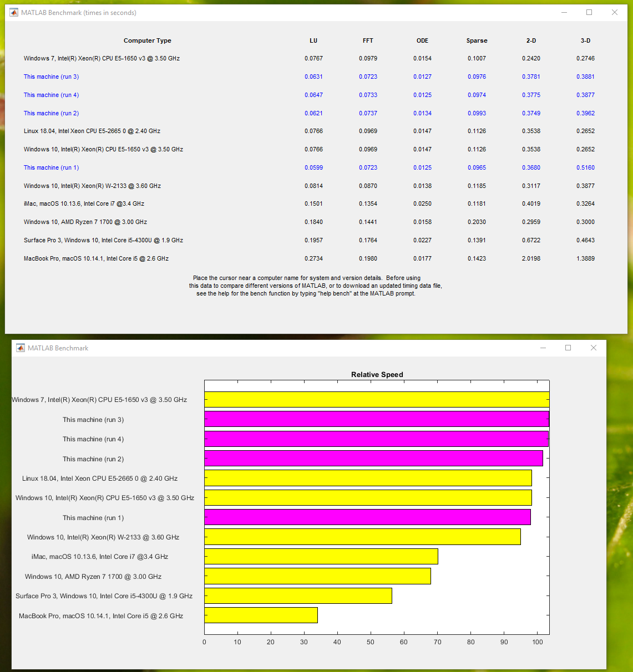Click the LU column header
Image resolution: width=633 pixels, height=672 pixels.
(x=313, y=40)
